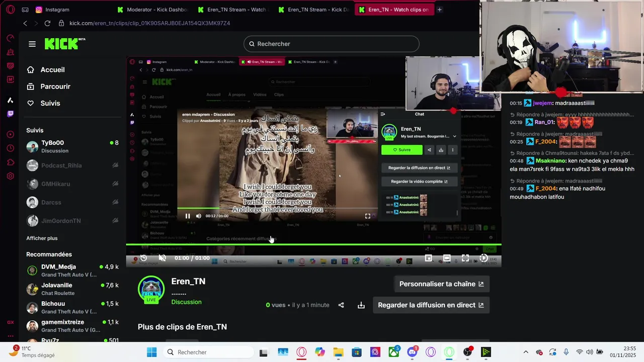Share this clip

tap(341, 305)
